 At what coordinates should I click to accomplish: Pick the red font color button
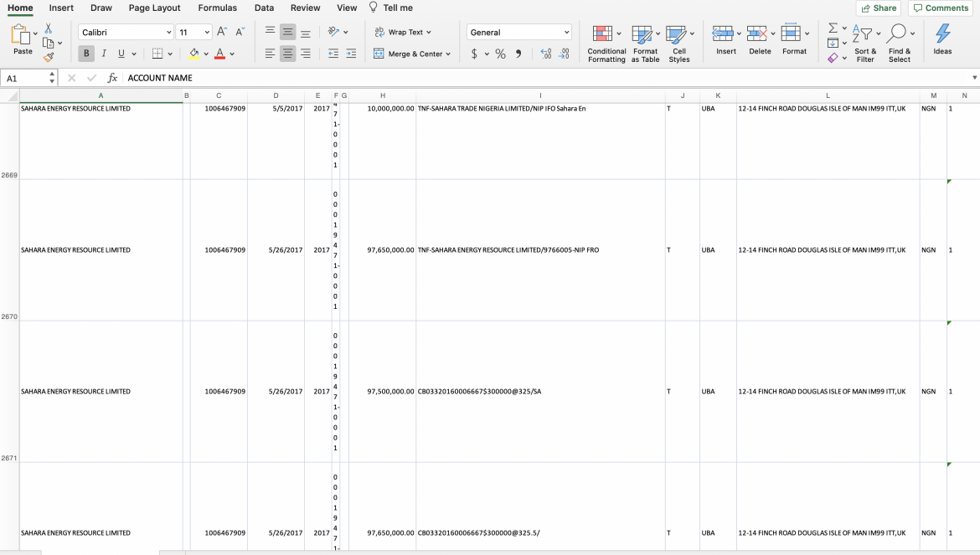(219, 54)
